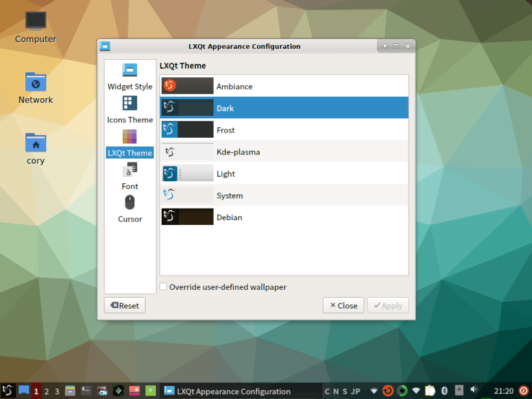Switch to workspace 1
532x399 pixels.
click(36, 391)
